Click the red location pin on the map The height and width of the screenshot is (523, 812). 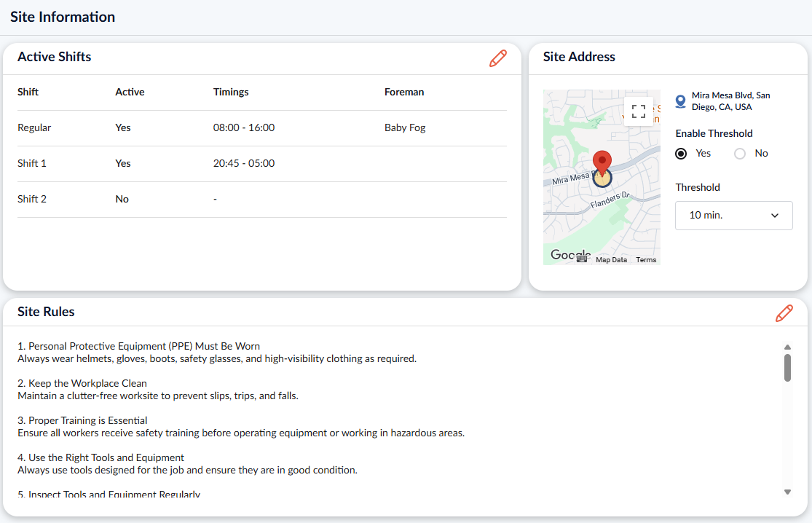click(602, 164)
